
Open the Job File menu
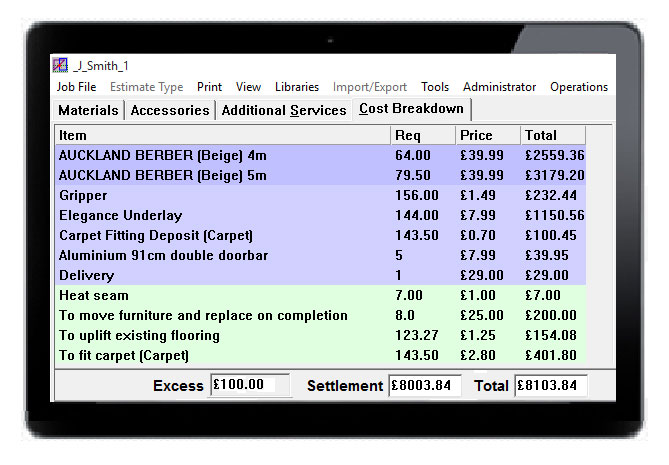point(77,87)
